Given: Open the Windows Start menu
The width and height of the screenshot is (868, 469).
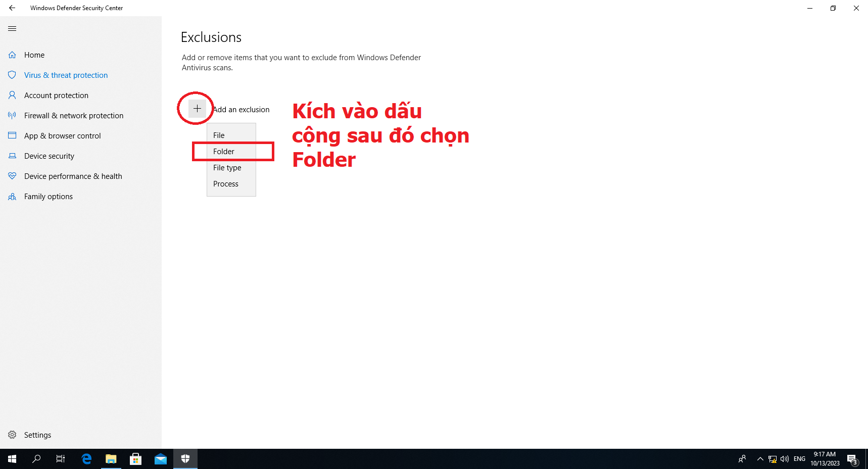Looking at the screenshot, I should (x=12, y=459).
